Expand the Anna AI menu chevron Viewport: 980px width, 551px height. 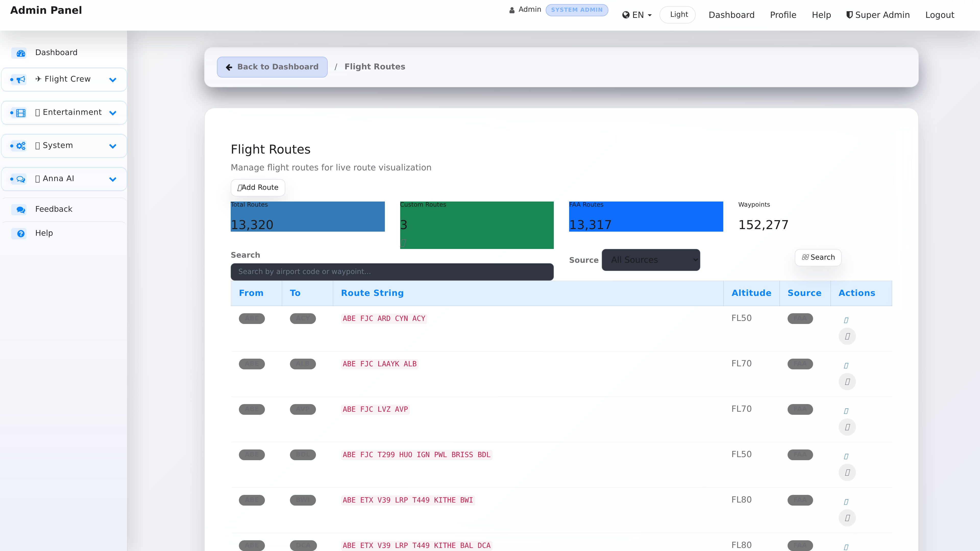(x=113, y=179)
